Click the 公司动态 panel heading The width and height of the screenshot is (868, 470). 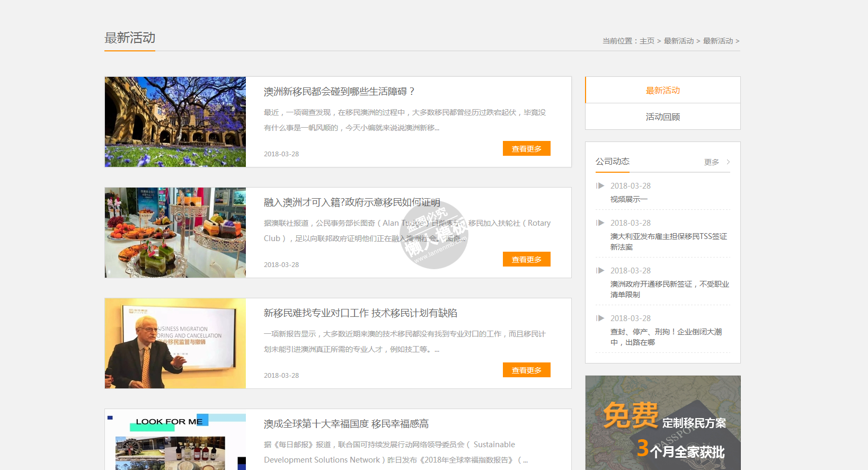[613, 162]
